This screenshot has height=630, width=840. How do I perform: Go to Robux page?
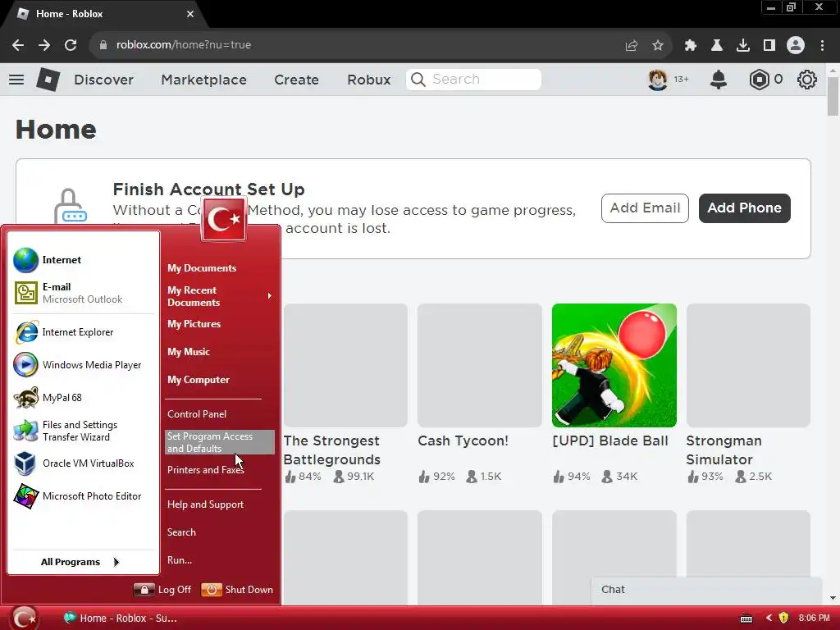(x=369, y=80)
